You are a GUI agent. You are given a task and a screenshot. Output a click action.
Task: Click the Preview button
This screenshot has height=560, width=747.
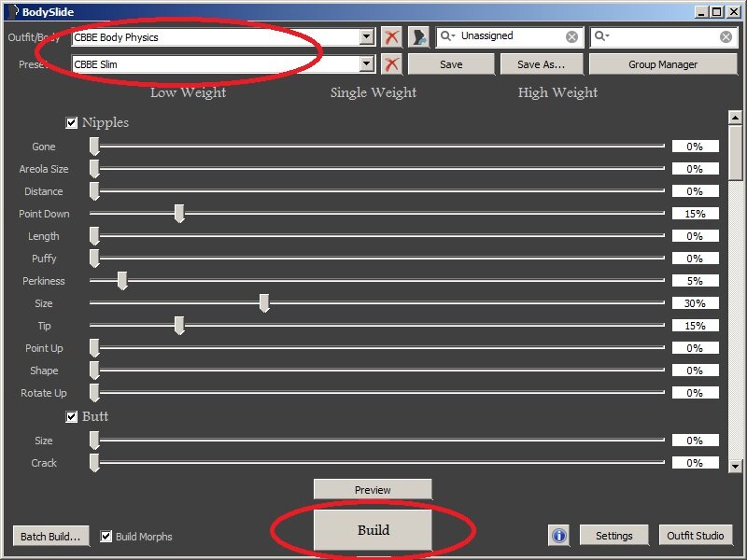373,489
